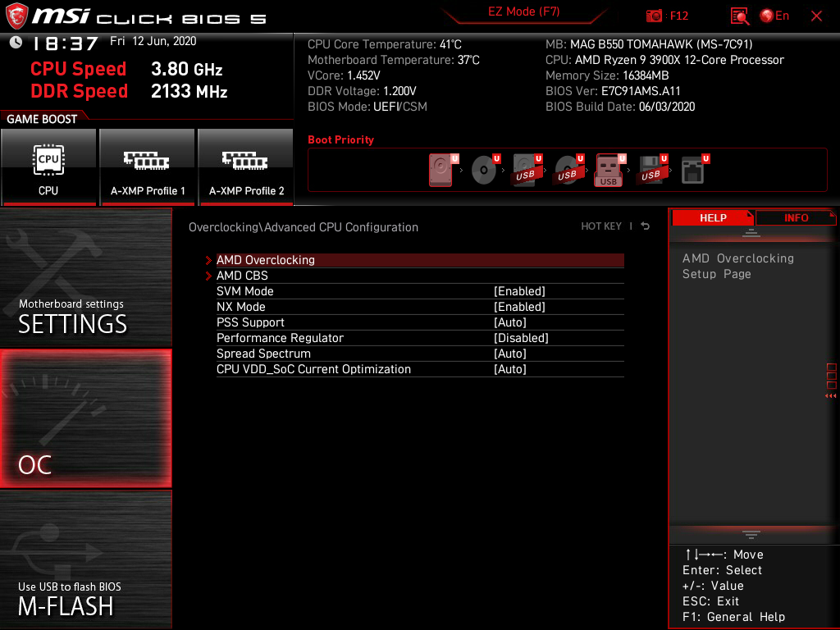Change PSS Support Auto value
This screenshot has width=840, height=630.
(x=510, y=322)
